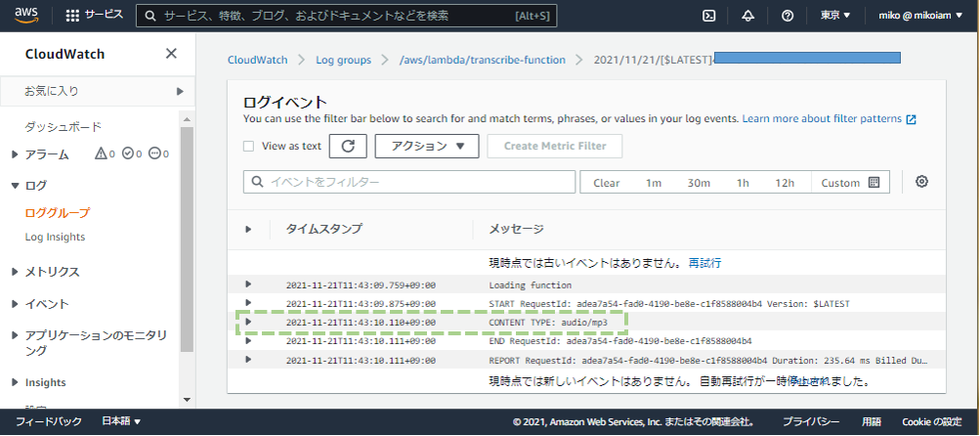This screenshot has width=980, height=436.
Task: Click sidebar scrollbar up arrow
Action: click(187, 118)
